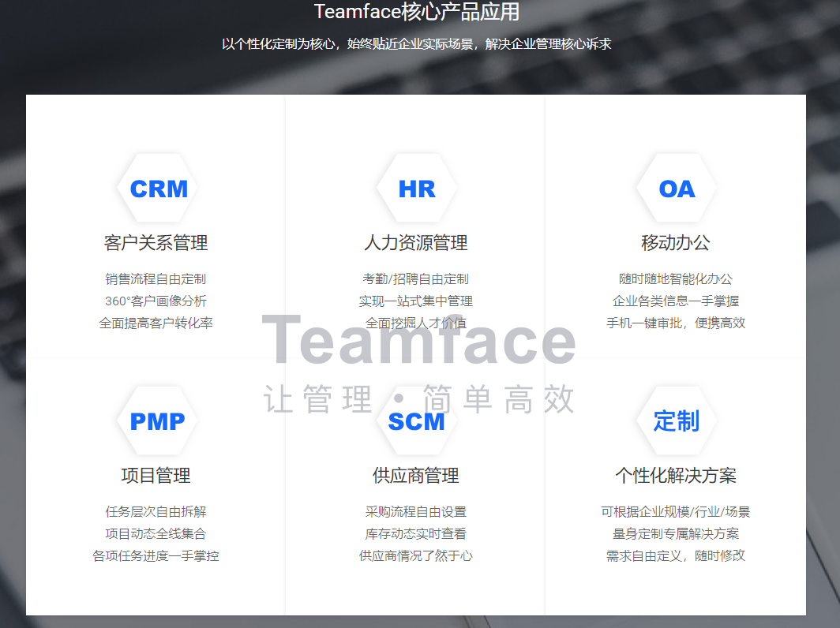Select the 个性化解决方案 heading
Viewport: 840px width, 628px height.
[x=676, y=476]
